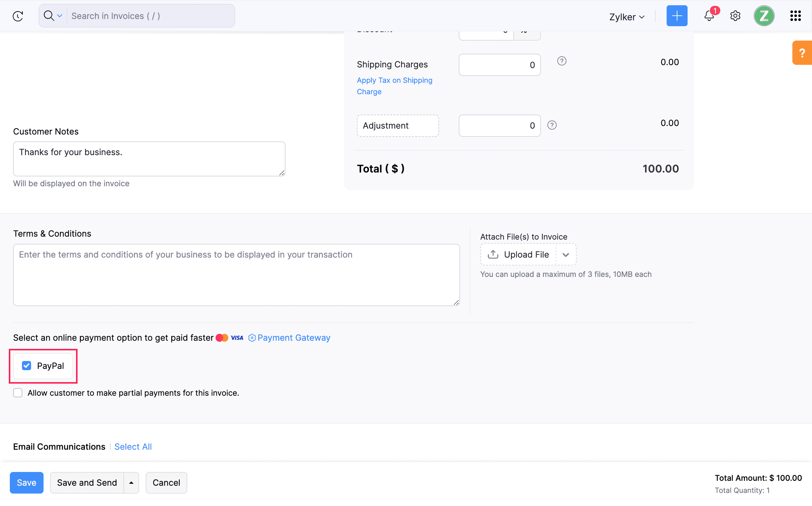This screenshot has height=506, width=812.
Task: Click Select All in Email Communications
Action: click(133, 446)
